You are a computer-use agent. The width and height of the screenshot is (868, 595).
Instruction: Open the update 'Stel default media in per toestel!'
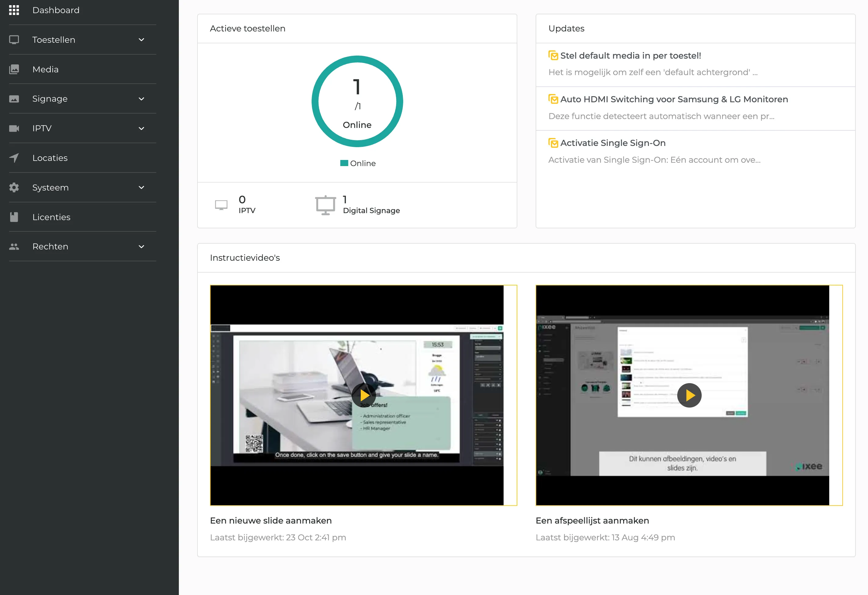click(631, 55)
